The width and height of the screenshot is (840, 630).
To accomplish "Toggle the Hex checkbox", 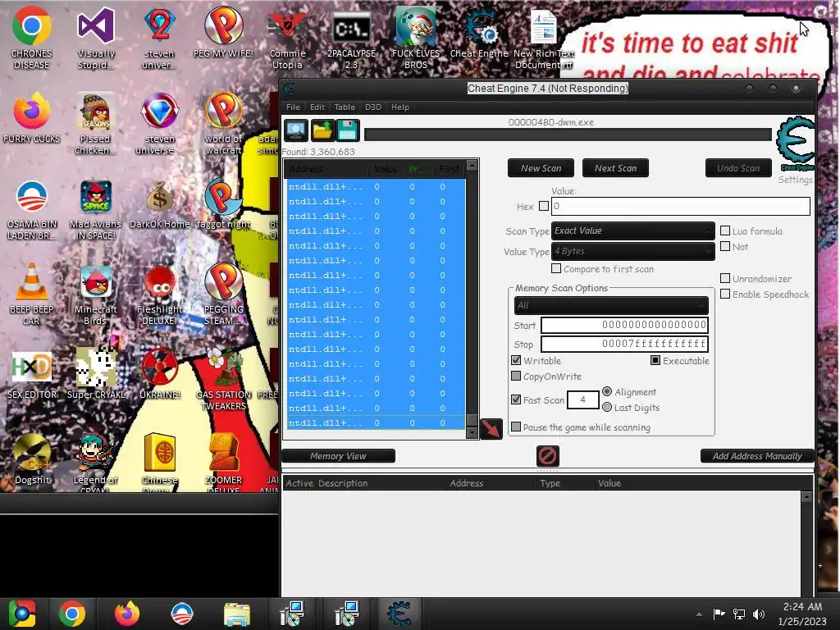I will (x=544, y=206).
